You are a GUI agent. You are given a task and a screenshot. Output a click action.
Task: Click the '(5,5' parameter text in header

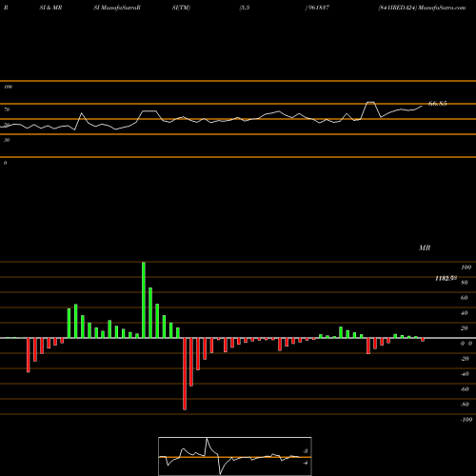point(244,8)
